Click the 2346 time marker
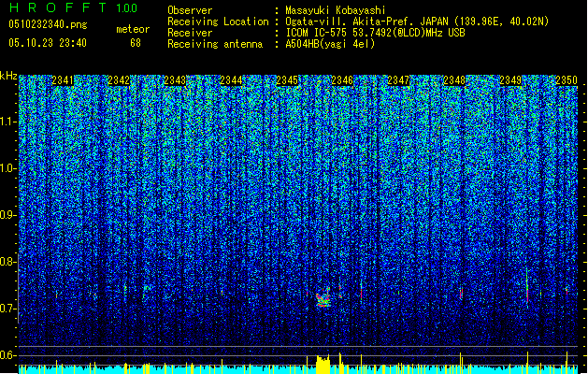 tap(342, 80)
